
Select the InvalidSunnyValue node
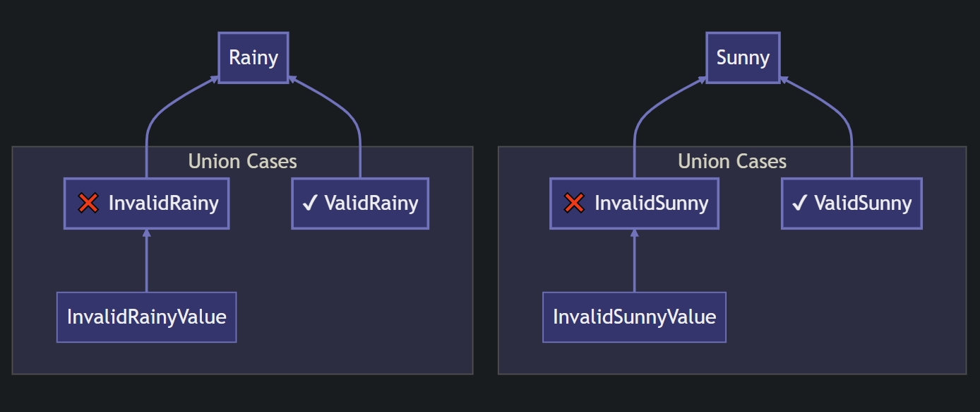[x=634, y=317]
